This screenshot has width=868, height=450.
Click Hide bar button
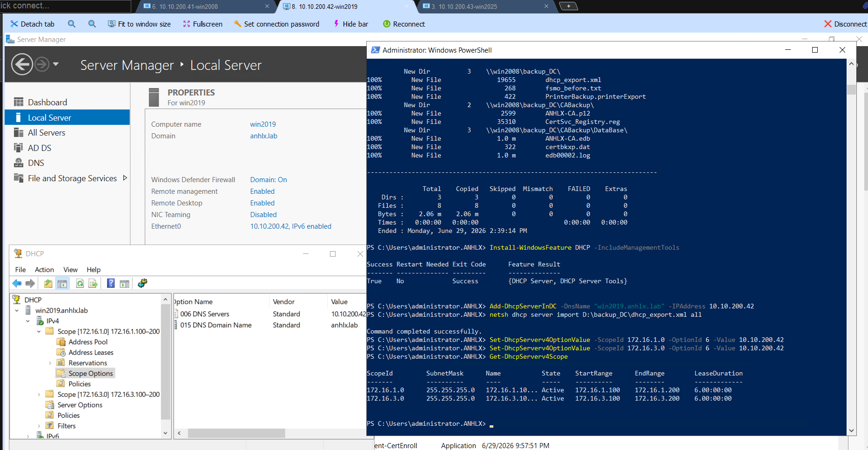[350, 24]
